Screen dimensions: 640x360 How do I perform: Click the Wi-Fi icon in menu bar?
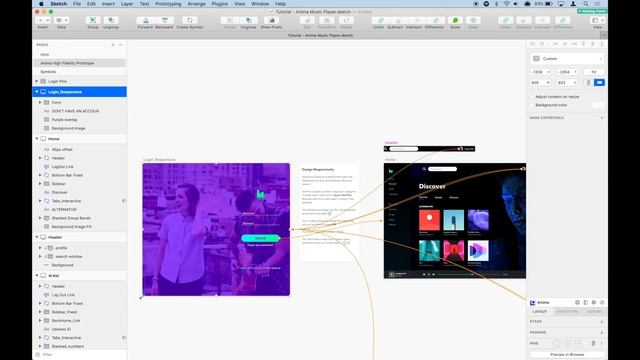click(x=506, y=4)
